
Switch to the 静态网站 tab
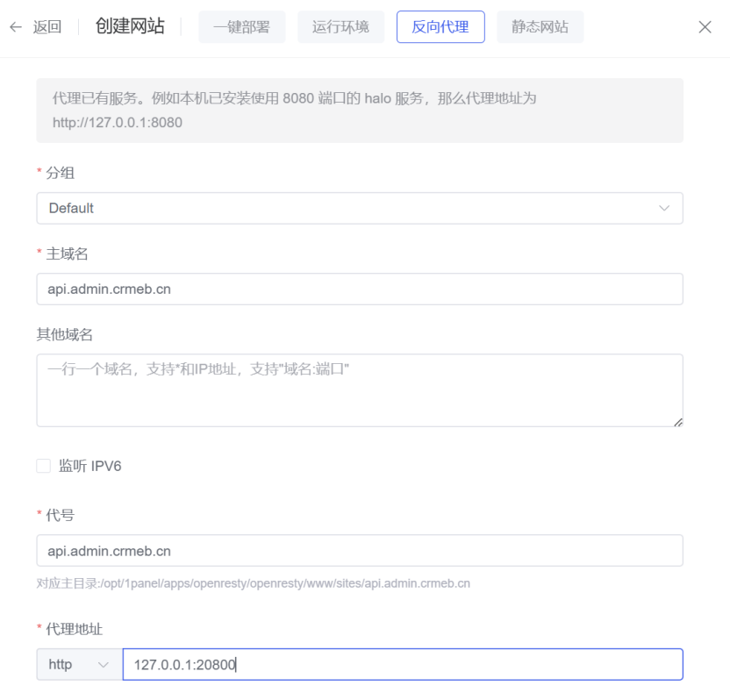pyautogui.click(x=540, y=26)
